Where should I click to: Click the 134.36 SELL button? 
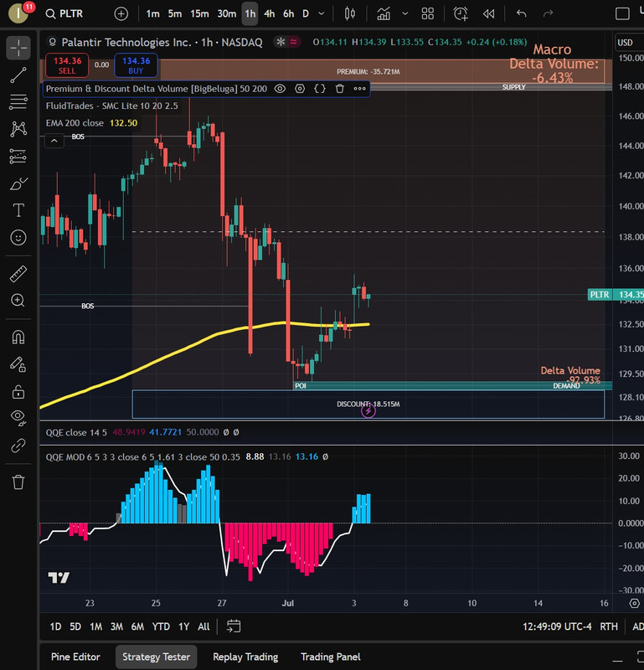coord(67,65)
